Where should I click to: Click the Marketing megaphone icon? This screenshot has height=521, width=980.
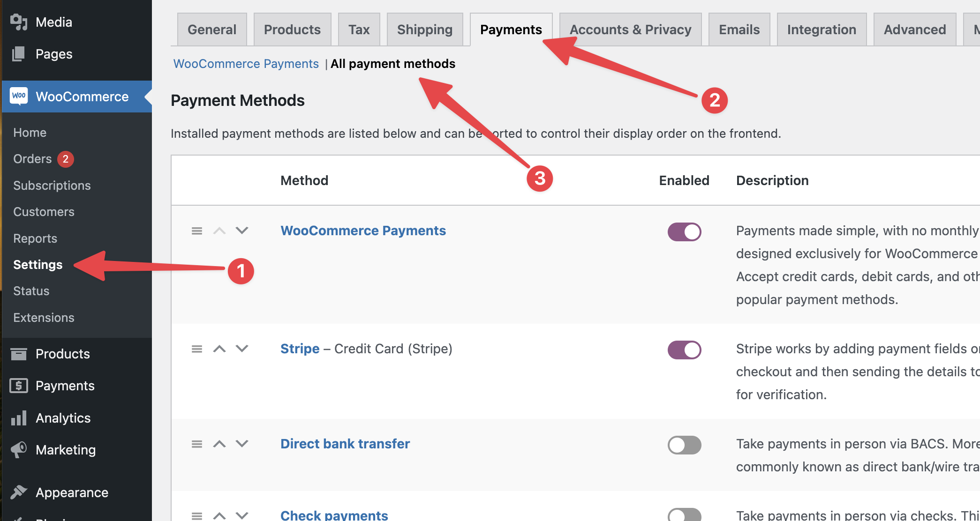coord(19,450)
